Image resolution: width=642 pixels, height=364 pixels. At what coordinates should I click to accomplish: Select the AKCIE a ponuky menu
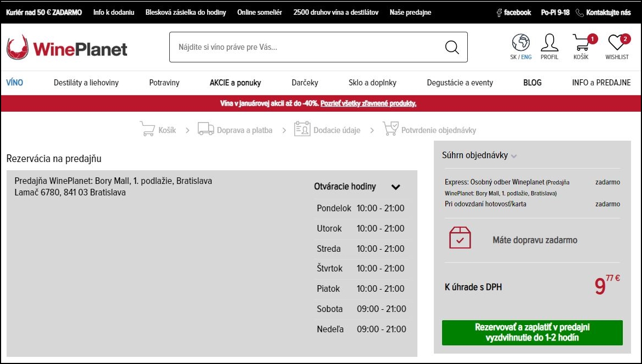[235, 83]
